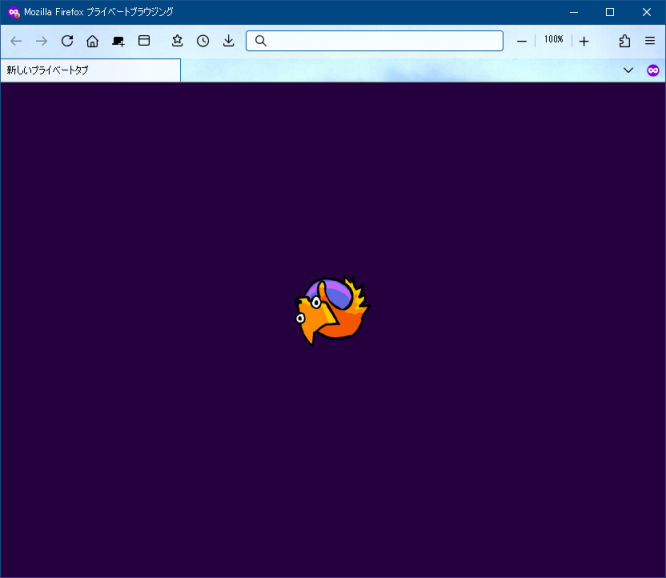This screenshot has height=578, width=666.
Task: Zoom out with minus button
Action: point(522,41)
